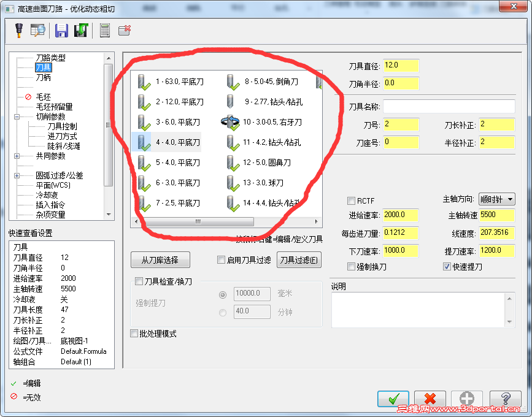Select tool 13 - 3.0 球刀 icon

pyautogui.click(x=233, y=183)
